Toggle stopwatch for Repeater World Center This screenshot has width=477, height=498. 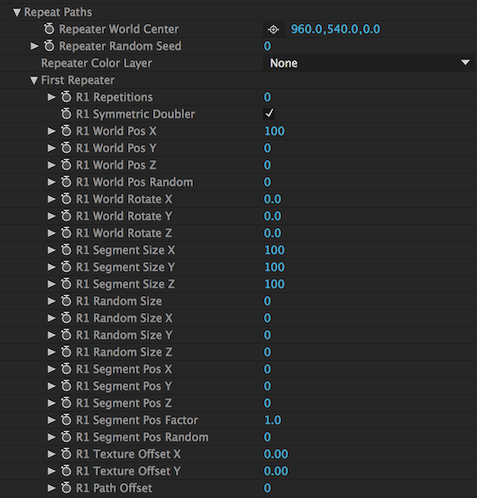tap(49, 29)
